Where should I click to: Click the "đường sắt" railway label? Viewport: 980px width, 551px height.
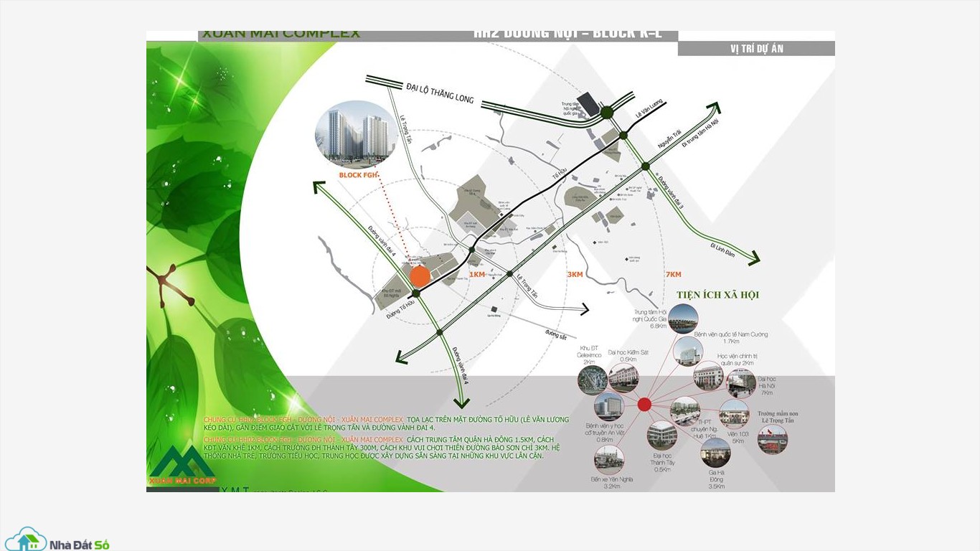[556, 334]
